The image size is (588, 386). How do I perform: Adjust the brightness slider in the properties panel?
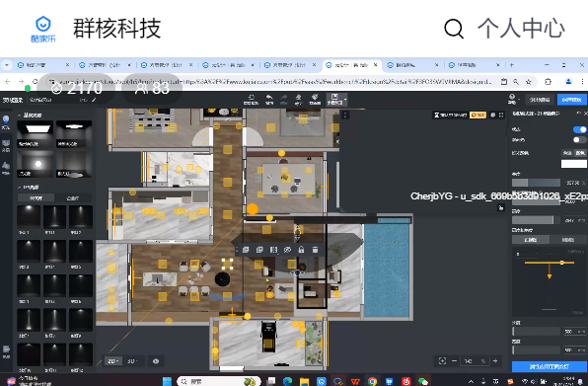(537, 183)
